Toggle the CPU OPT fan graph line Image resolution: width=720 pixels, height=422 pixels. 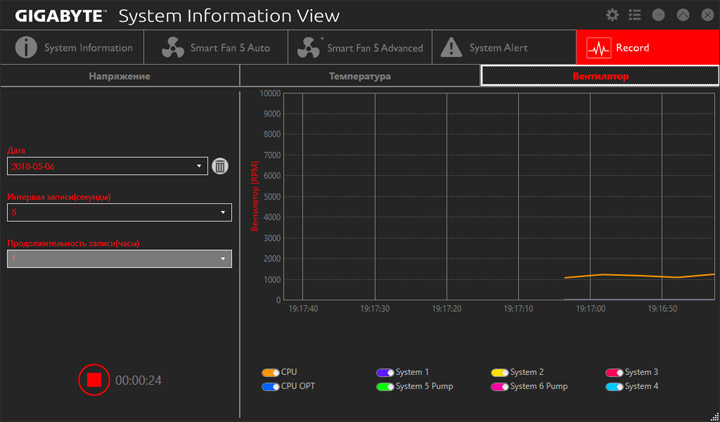tap(270, 387)
